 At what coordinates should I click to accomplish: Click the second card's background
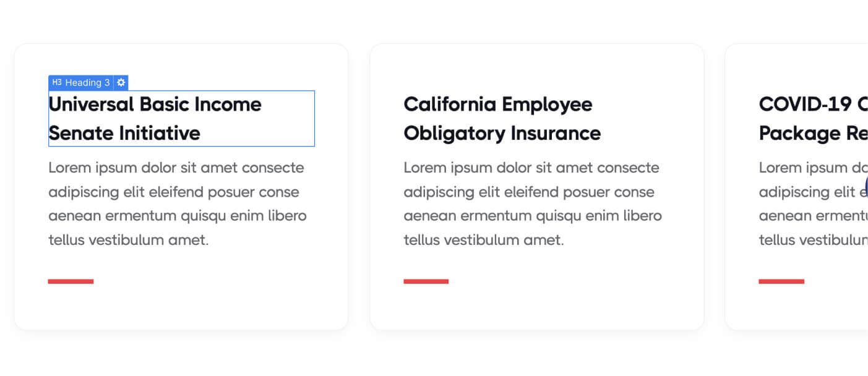(536, 309)
